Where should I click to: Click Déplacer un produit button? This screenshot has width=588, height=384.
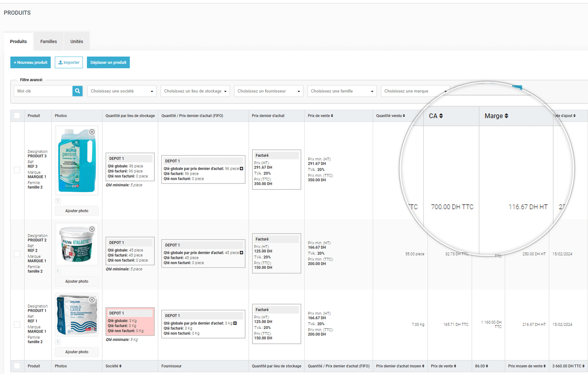pos(108,62)
